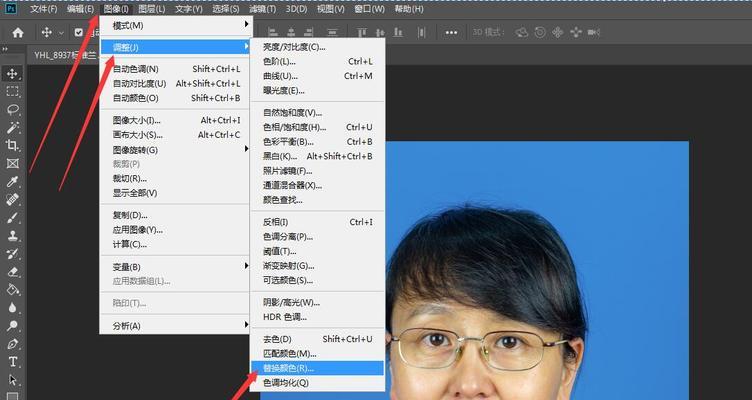Viewport: 752px width, 400px height.
Task: Select the Crop tool
Action: click(13, 145)
